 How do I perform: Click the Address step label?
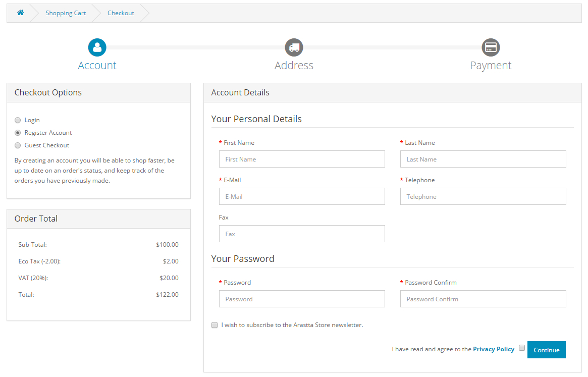point(294,65)
